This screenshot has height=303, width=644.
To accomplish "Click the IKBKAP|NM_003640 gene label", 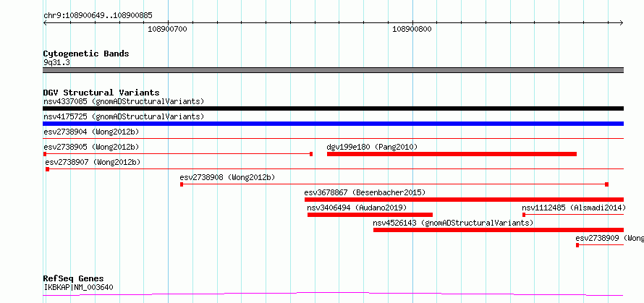I will 78,287.
